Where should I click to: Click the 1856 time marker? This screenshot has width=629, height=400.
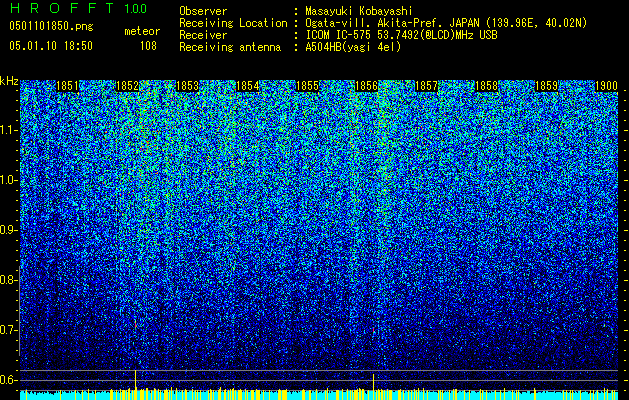366,86
